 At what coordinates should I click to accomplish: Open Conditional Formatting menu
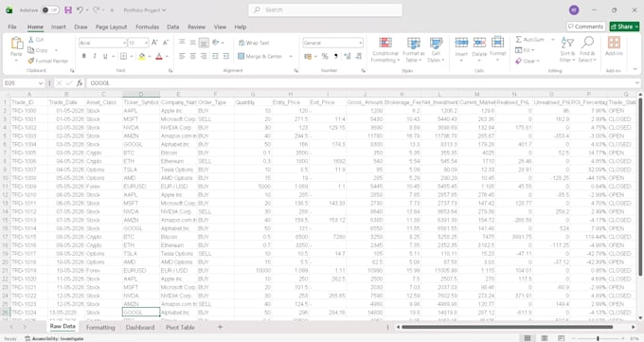pos(385,49)
